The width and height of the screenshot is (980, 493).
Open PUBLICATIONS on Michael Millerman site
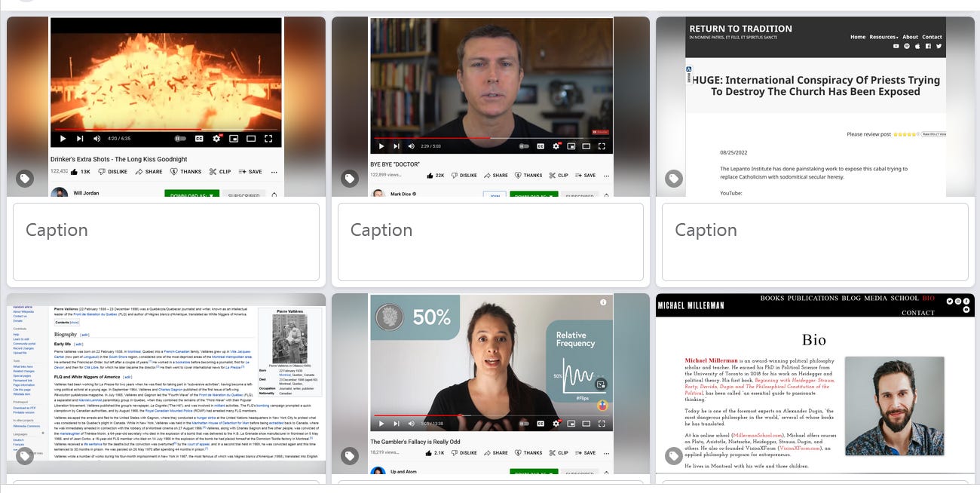click(813, 299)
